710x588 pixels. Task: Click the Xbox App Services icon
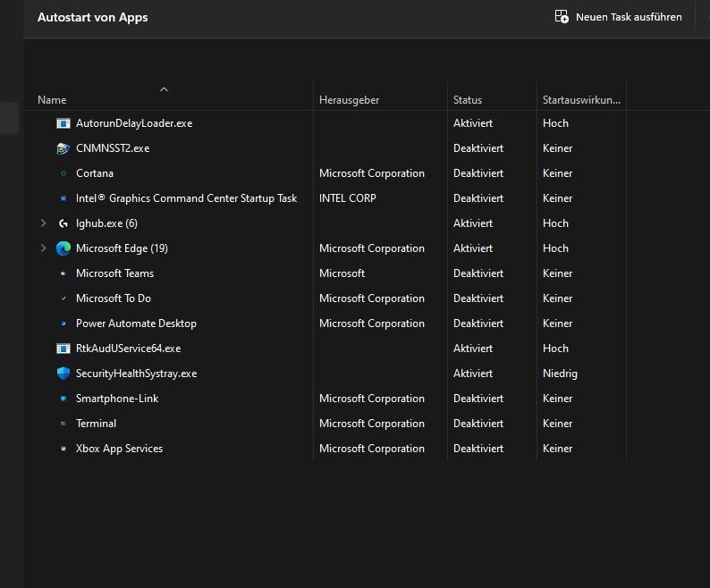pos(63,449)
